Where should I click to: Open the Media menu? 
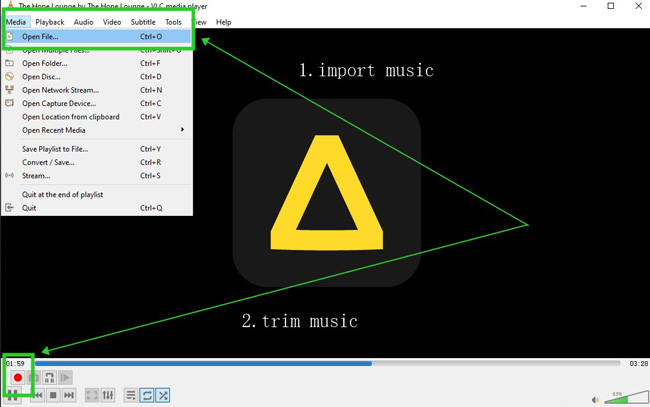click(16, 22)
